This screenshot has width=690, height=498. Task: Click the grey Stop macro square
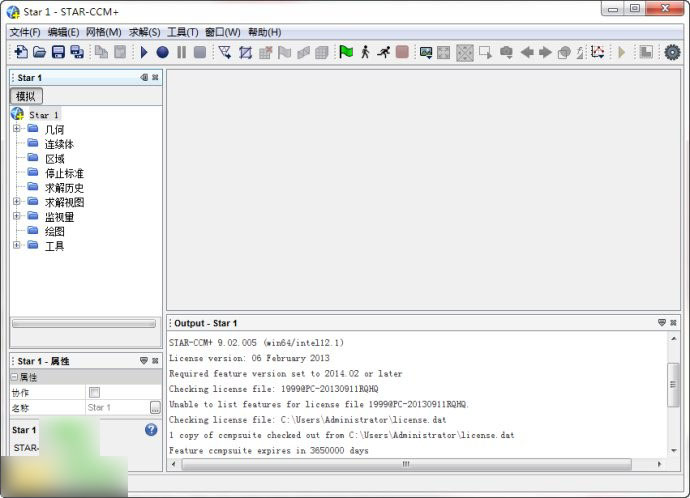[200, 52]
